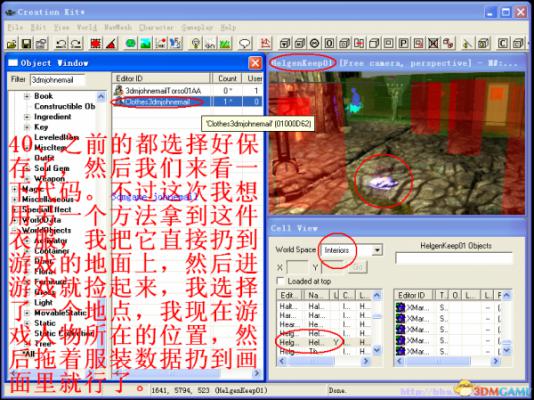This screenshot has width=534, height=400.
Task: Sort Object Window by Users column
Action: click(x=253, y=78)
